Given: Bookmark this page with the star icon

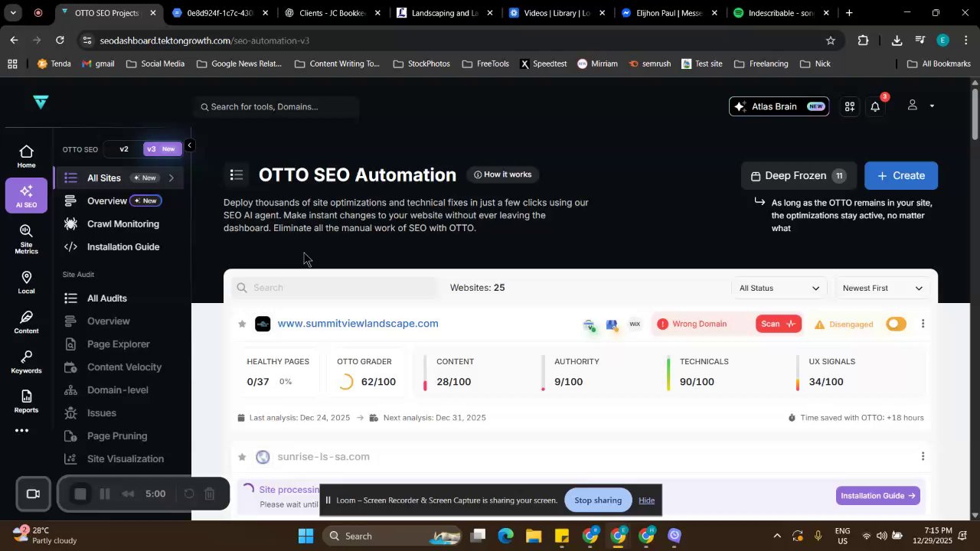Looking at the screenshot, I should tap(831, 41).
